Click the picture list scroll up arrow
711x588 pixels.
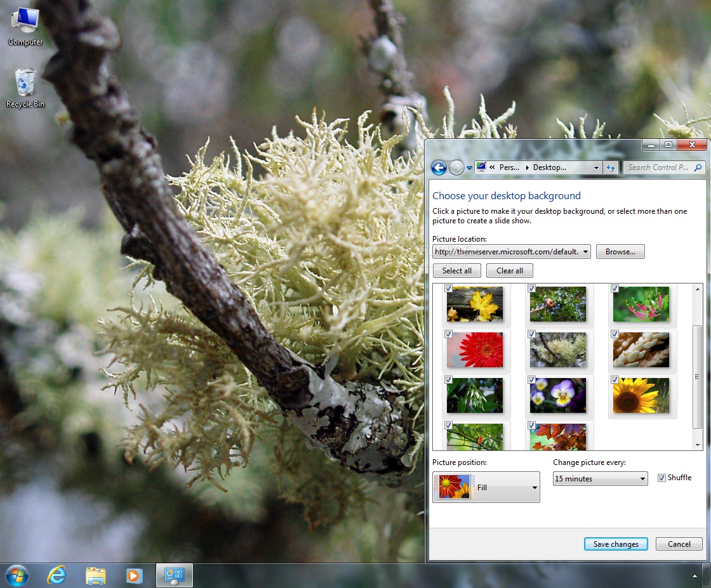[698, 289]
